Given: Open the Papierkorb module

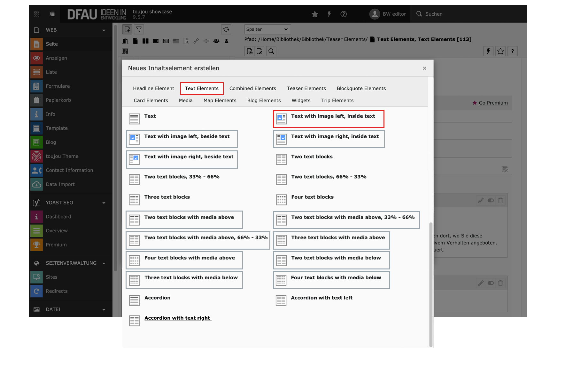Looking at the screenshot, I should coord(71,100).
